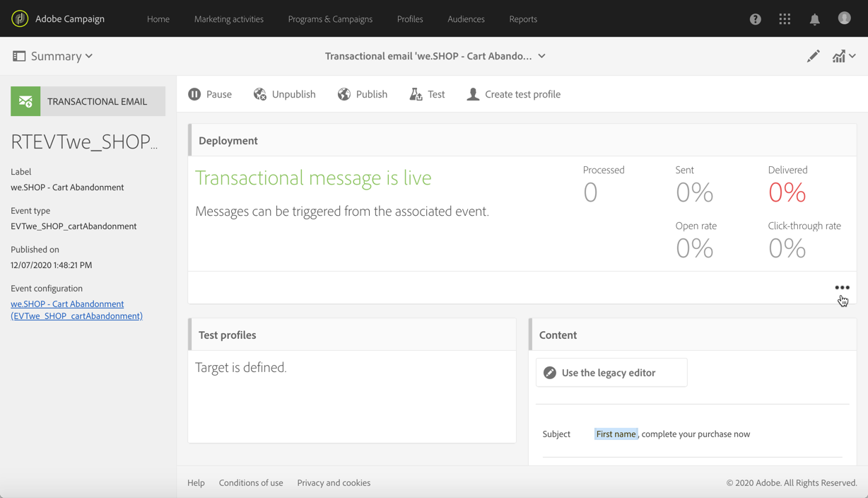Click the Create test profile person icon
This screenshot has height=498, width=868.
473,94
